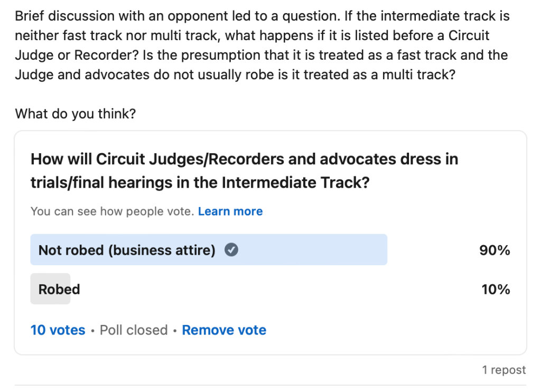Click the Remove vote link
The image size is (541, 392).
(x=223, y=330)
